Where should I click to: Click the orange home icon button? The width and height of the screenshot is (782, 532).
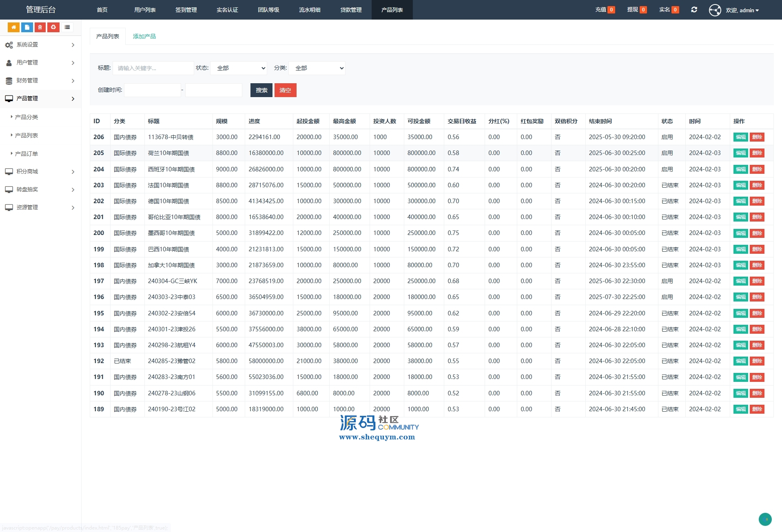[x=13, y=27]
